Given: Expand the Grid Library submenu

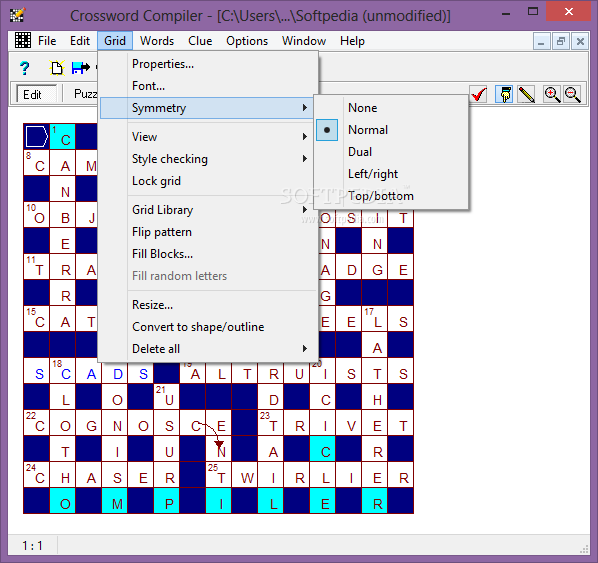Looking at the screenshot, I should (208, 210).
